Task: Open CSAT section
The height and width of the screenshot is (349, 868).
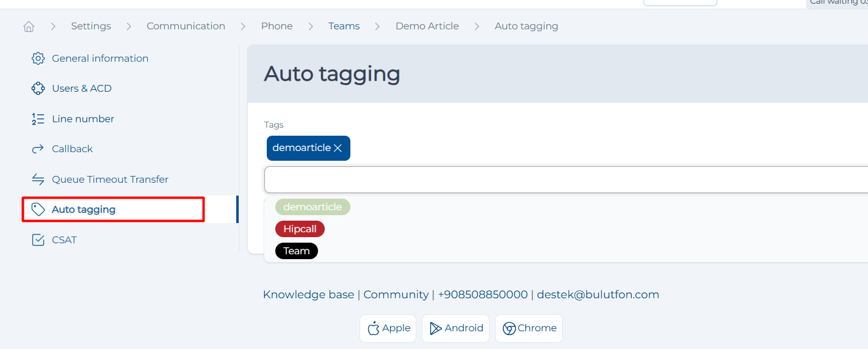Action: 64,240
